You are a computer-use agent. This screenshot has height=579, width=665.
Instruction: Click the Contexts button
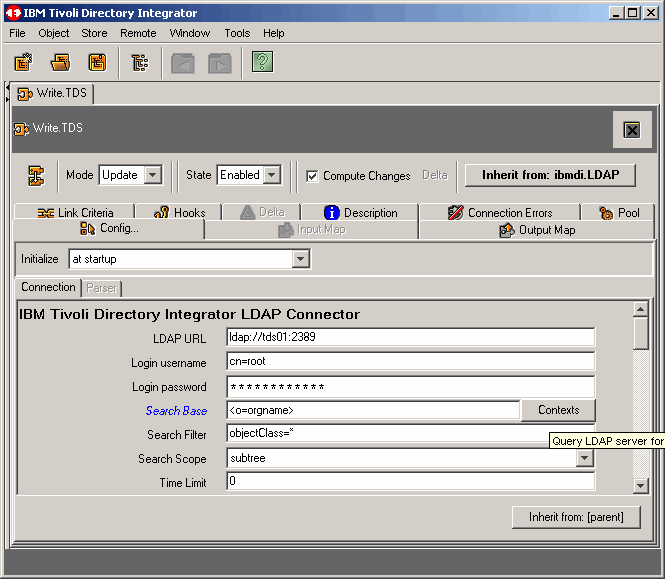(558, 410)
